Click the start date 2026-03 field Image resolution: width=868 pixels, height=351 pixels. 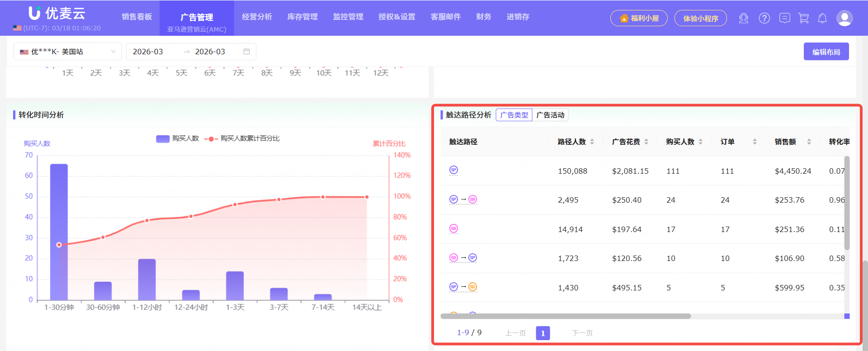(x=148, y=52)
